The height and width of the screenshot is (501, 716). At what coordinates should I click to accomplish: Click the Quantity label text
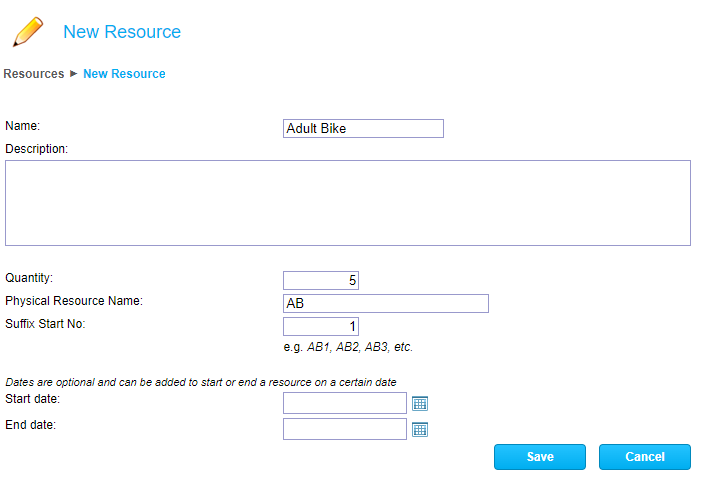(29, 278)
